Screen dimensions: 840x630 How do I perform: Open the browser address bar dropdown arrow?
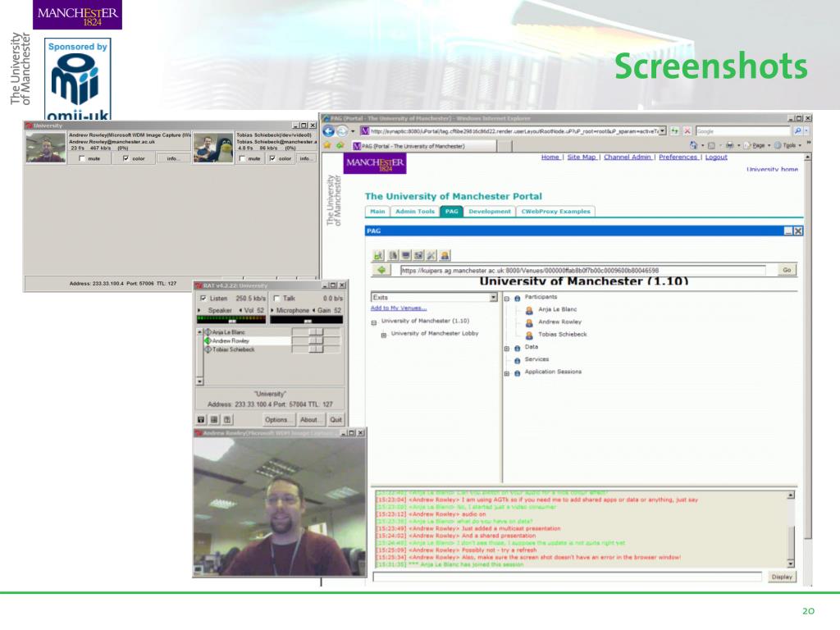point(662,131)
